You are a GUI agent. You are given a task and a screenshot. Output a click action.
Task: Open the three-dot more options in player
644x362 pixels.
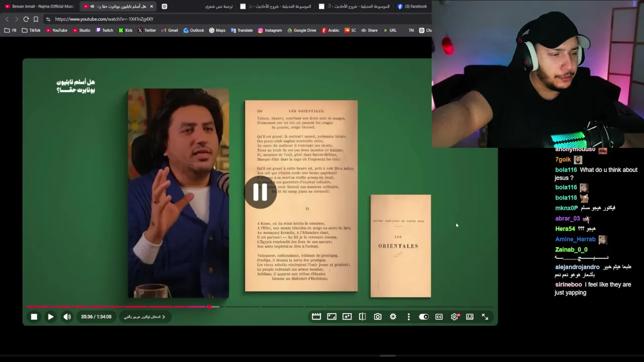point(409,317)
